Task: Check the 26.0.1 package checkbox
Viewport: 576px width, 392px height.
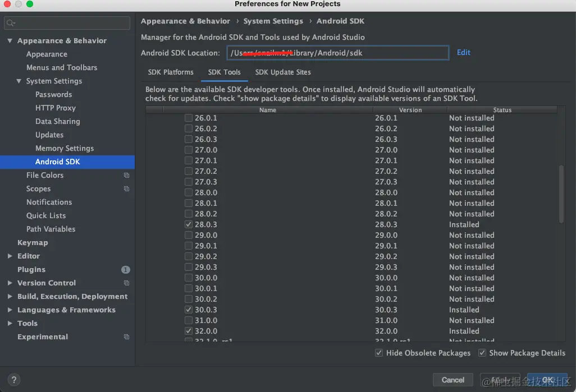Action: 189,118
